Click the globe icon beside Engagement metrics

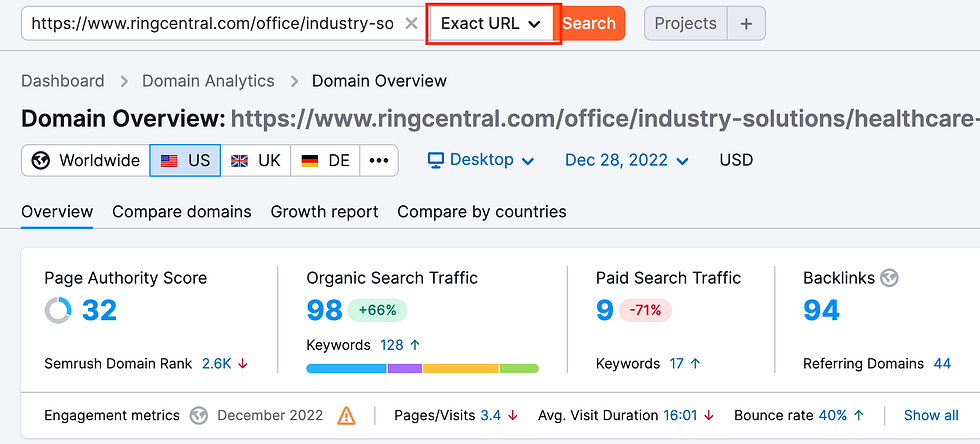point(199,415)
